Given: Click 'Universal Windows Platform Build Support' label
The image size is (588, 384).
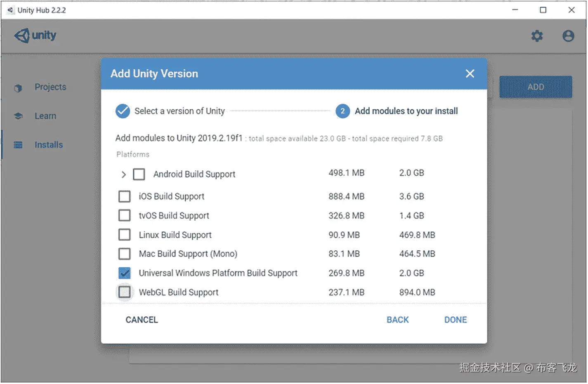Looking at the screenshot, I should [218, 273].
